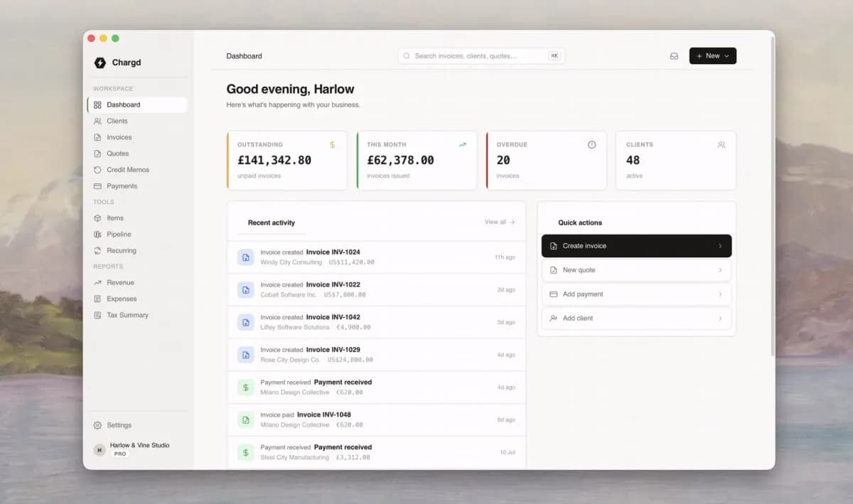Click the people icon on Clients card
The width and height of the screenshot is (853, 504).
(x=721, y=144)
